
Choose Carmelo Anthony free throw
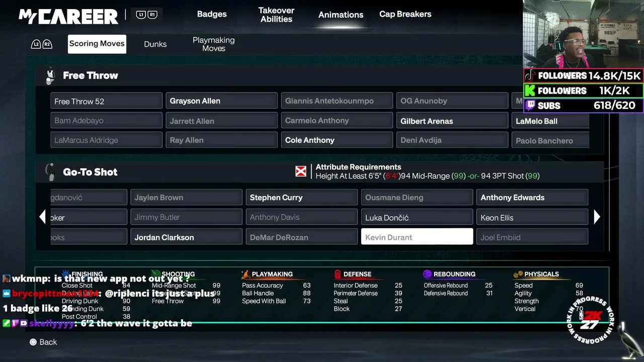point(337,120)
